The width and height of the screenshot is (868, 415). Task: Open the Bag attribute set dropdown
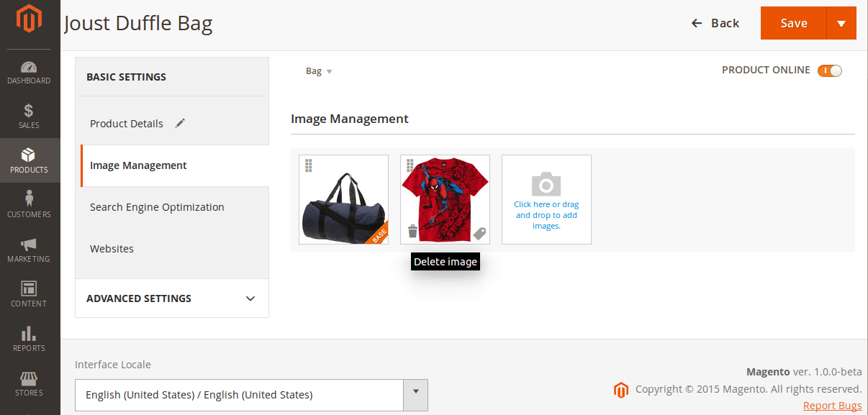coord(319,71)
